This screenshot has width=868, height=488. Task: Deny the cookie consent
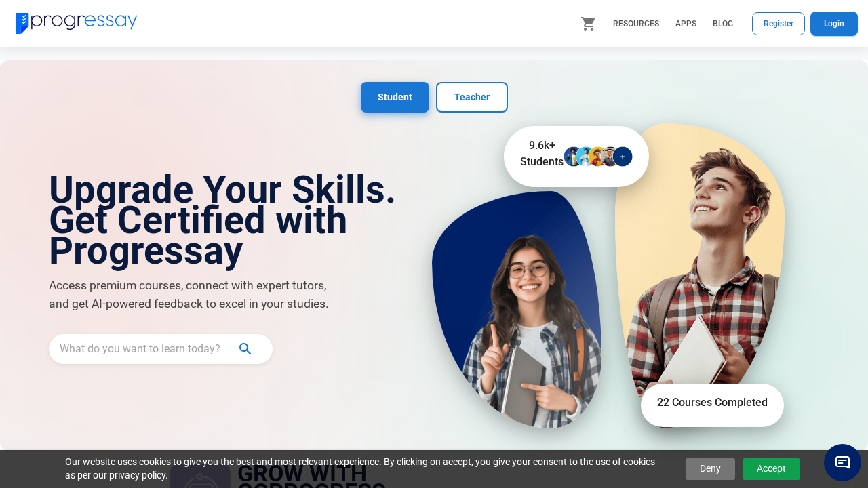(x=710, y=468)
